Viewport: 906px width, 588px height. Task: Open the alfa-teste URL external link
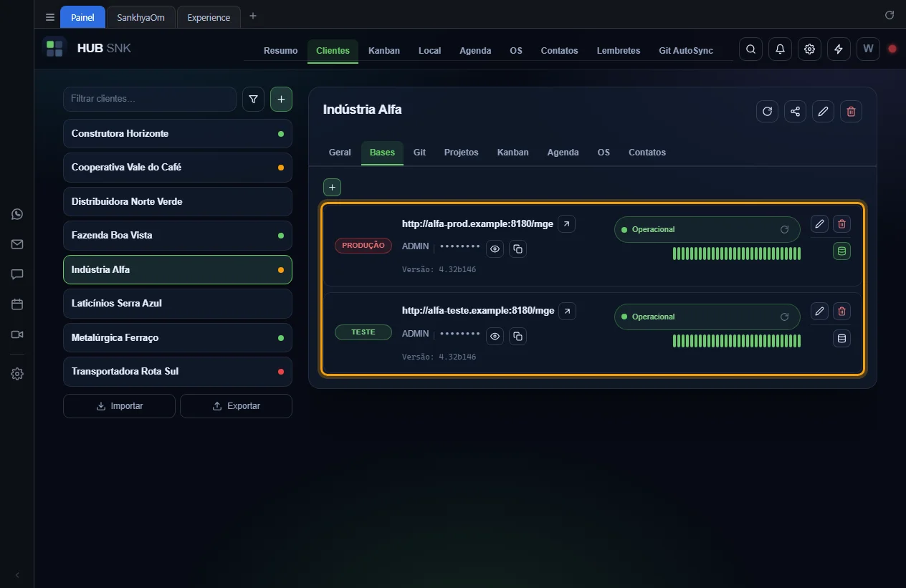(566, 311)
